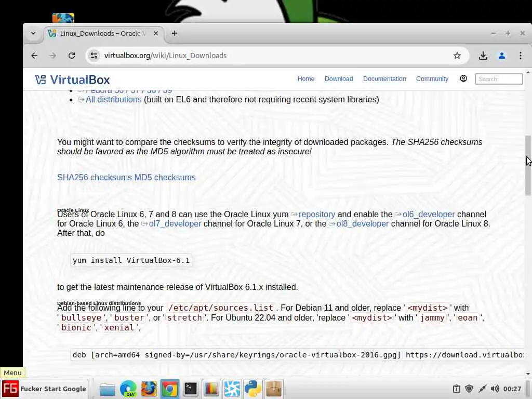Image resolution: width=532 pixels, height=399 pixels.
Task: Open the red-yellow striped app in taskbar
Action: (x=211, y=389)
